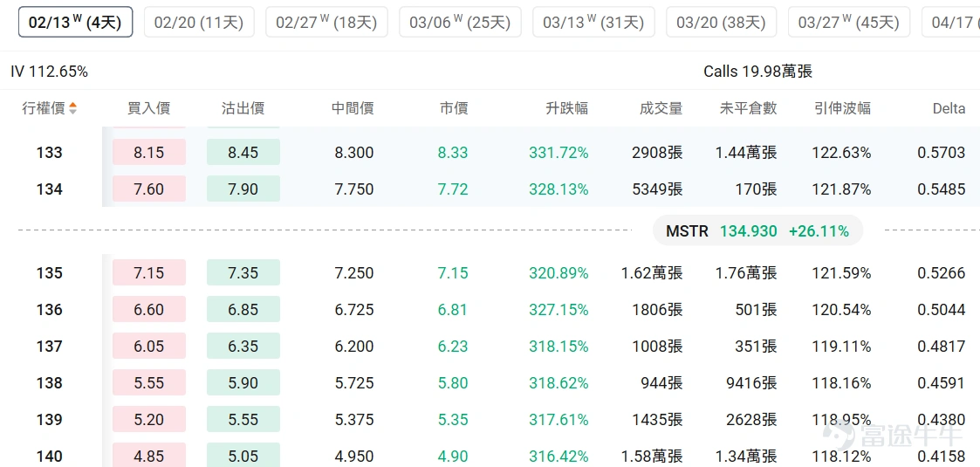Click the 中間價 column header
980x467 pixels.
[353, 108]
